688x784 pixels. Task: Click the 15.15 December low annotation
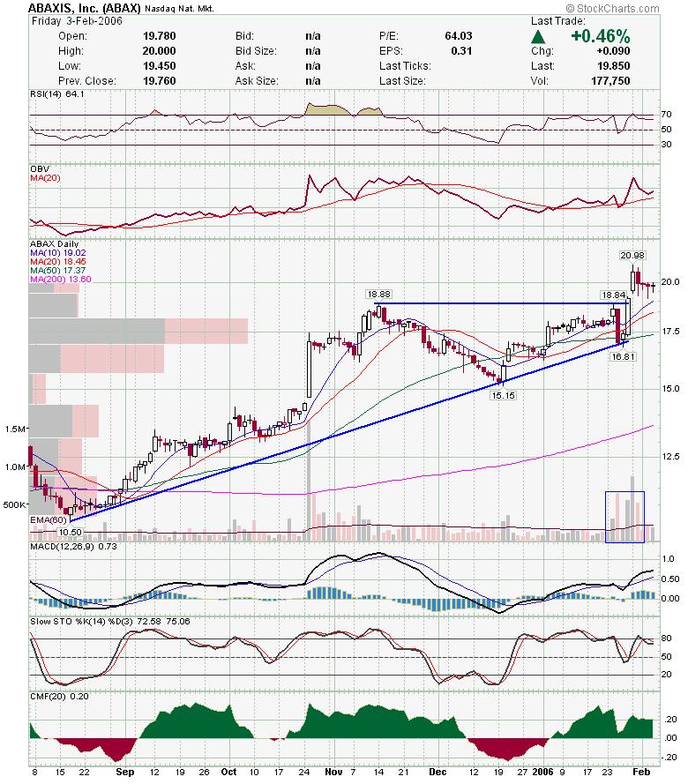(x=503, y=395)
